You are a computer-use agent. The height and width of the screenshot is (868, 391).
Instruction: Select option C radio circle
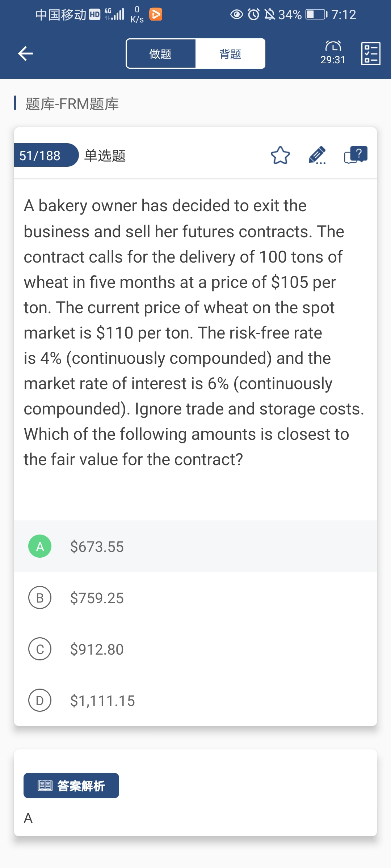pos(40,649)
